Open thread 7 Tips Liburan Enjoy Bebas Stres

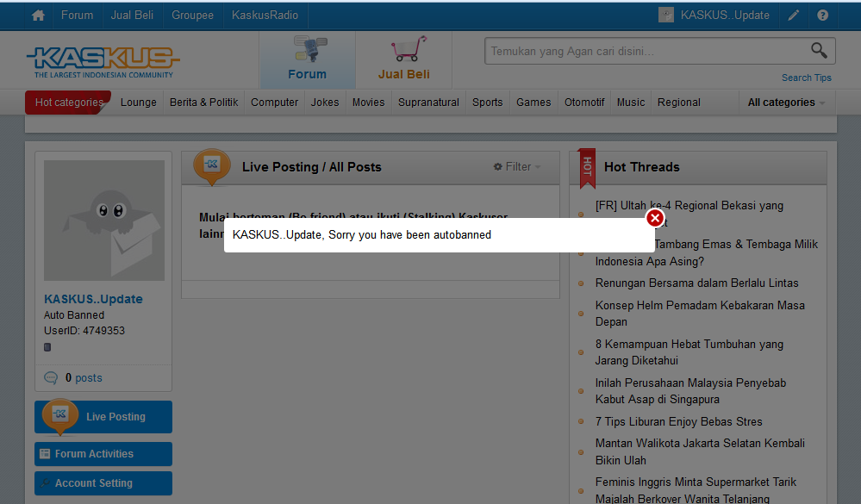tap(678, 421)
